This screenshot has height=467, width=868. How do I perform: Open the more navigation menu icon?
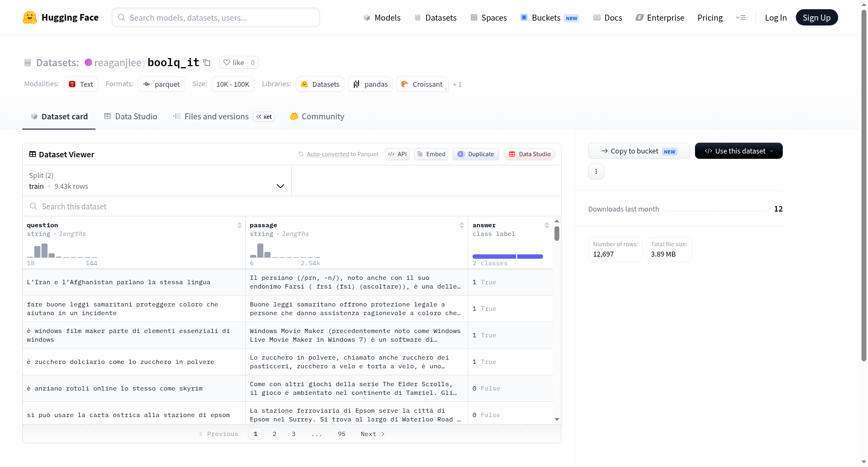[741, 18]
